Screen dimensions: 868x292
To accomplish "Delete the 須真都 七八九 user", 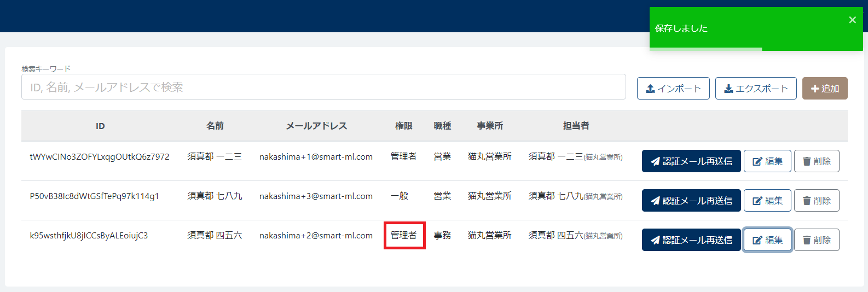I will point(816,201).
